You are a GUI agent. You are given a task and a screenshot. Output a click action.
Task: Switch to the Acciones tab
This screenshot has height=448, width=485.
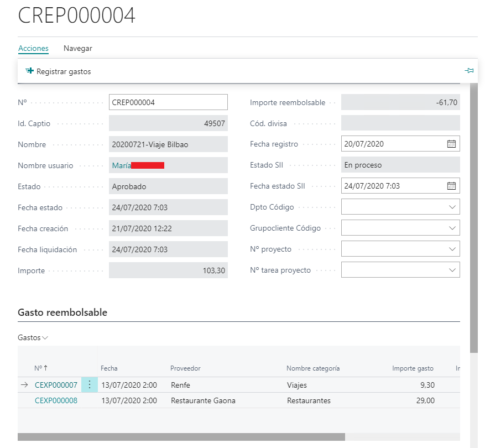point(33,49)
